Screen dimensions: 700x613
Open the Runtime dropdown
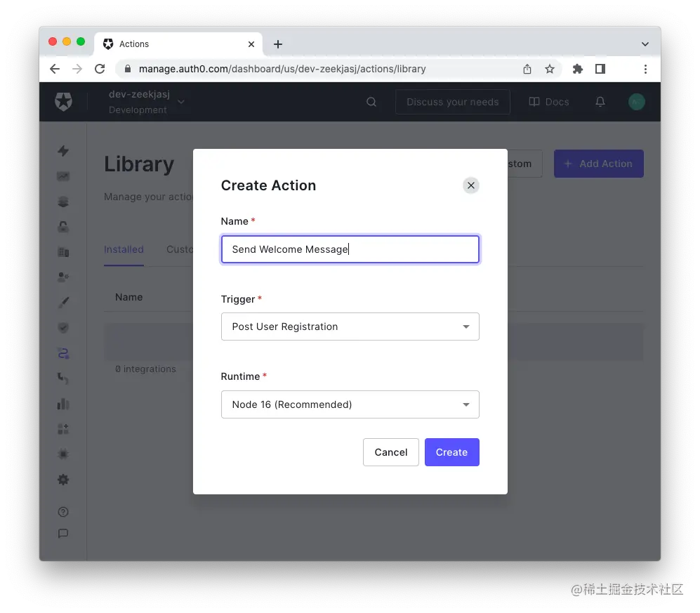pyautogui.click(x=350, y=404)
